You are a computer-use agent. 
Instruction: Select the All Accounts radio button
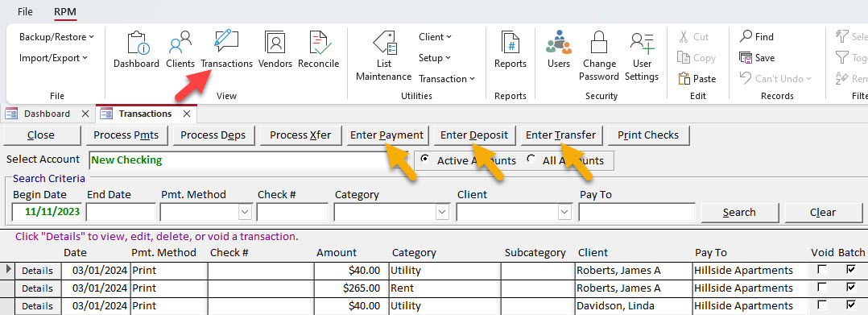(531, 160)
